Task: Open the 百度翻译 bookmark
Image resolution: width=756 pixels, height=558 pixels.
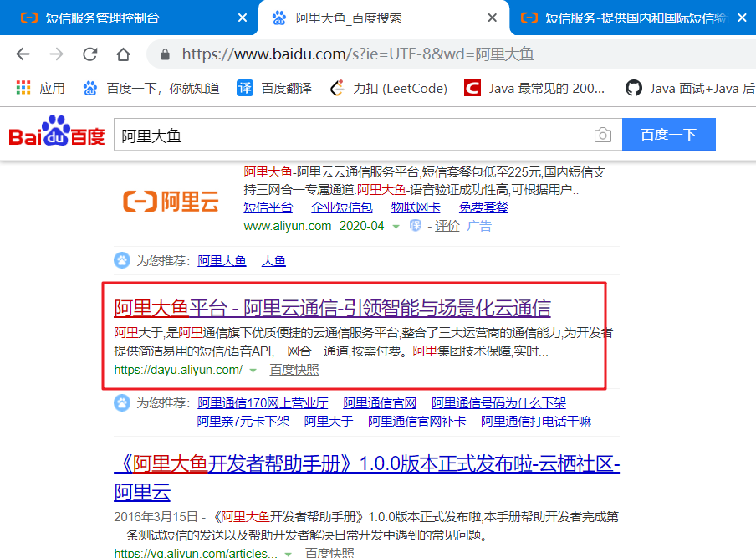Action: [274, 88]
